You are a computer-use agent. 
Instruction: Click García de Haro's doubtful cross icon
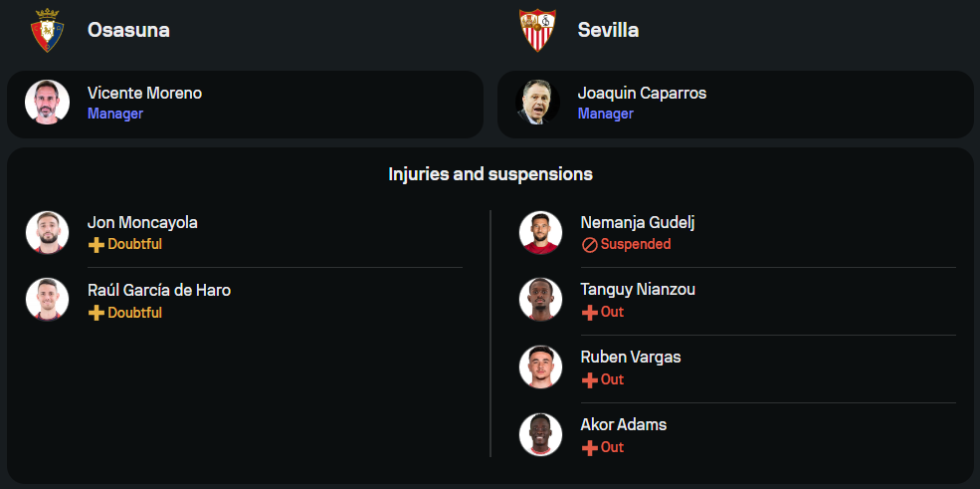coord(96,313)
